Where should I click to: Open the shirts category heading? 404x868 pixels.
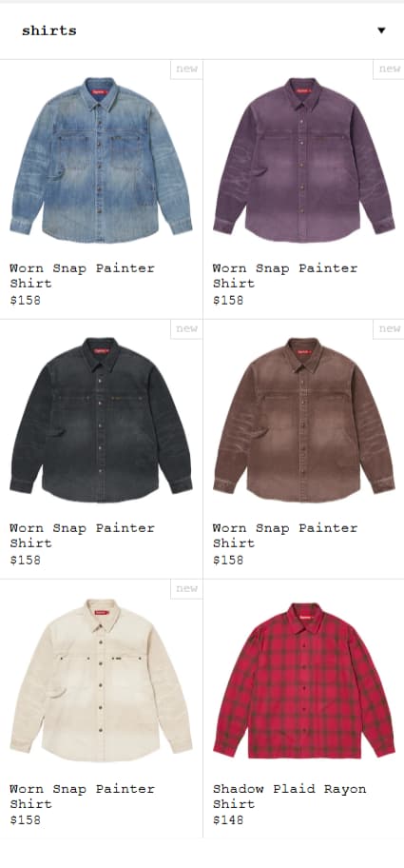[x=48, y=30]
